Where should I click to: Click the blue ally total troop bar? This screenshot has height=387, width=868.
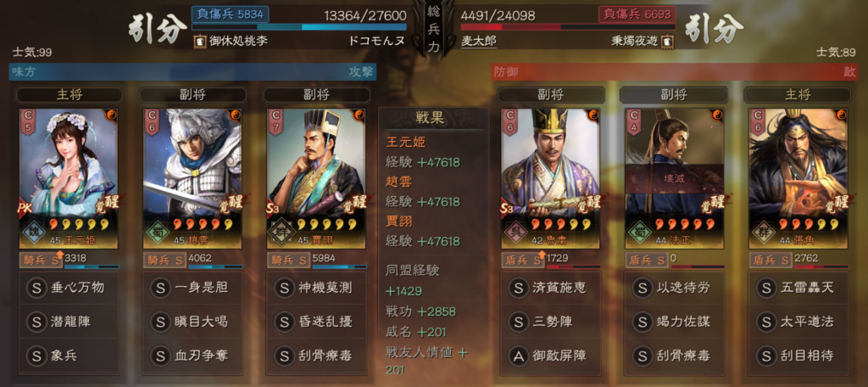tap(299, 26)
